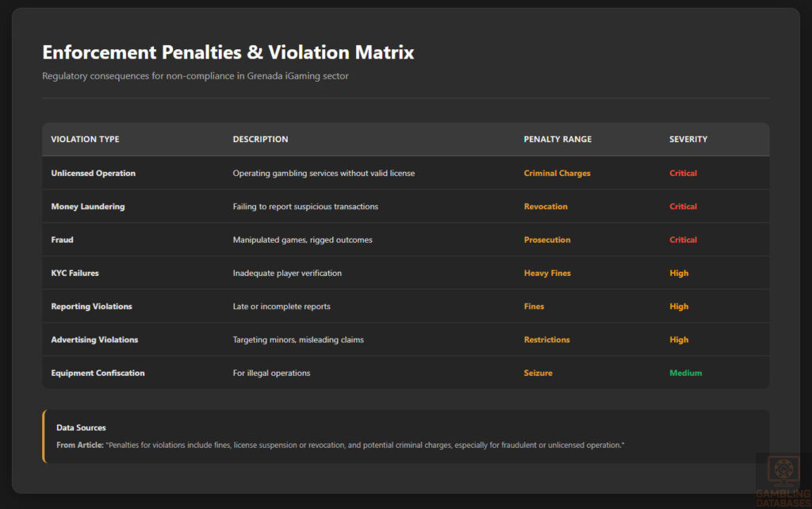The image size is (812, 509).
Task: Sort by the DESCRIPTION column header
Action: (x=260, y=139)
